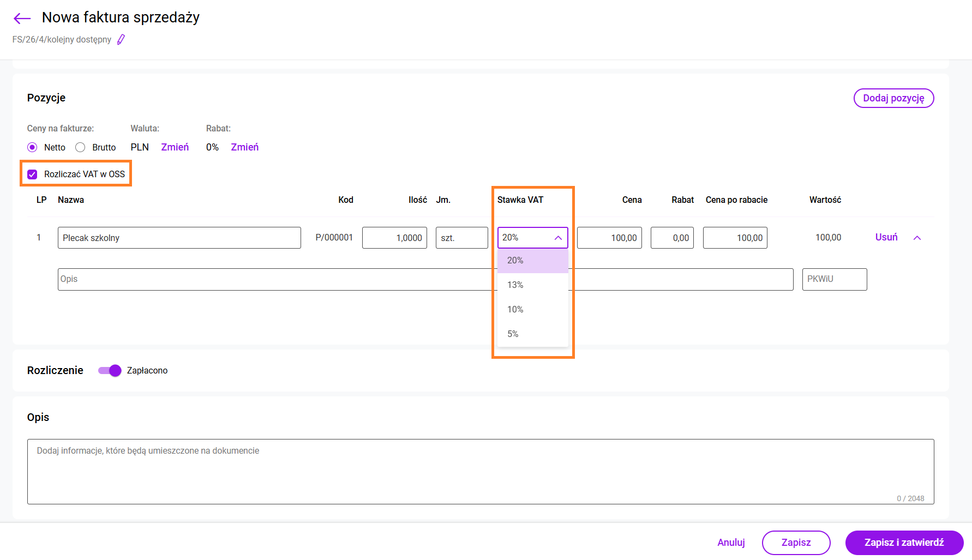This screenshot has height=560, width=972.
Task: Toggle the Zapłacono switch
Action: click(x=110, y=371)
